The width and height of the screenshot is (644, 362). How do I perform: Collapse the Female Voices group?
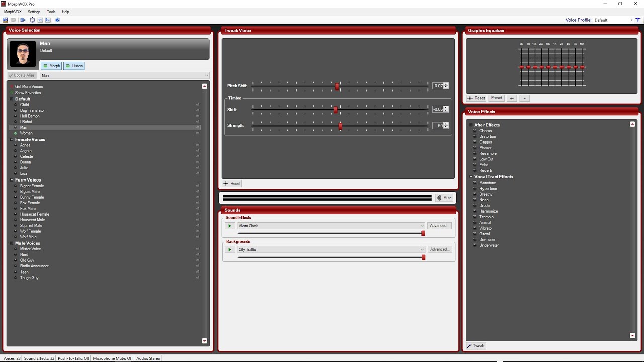point(12,139)
